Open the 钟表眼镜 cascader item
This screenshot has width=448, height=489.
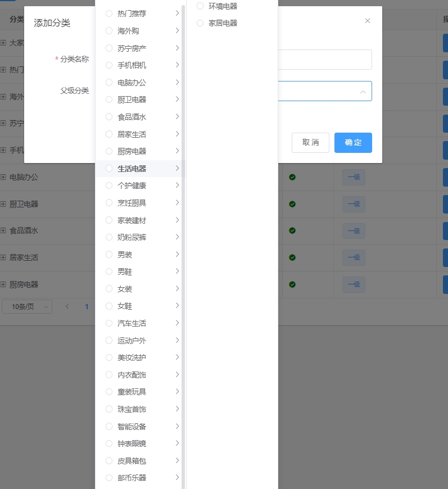(141, 443)
